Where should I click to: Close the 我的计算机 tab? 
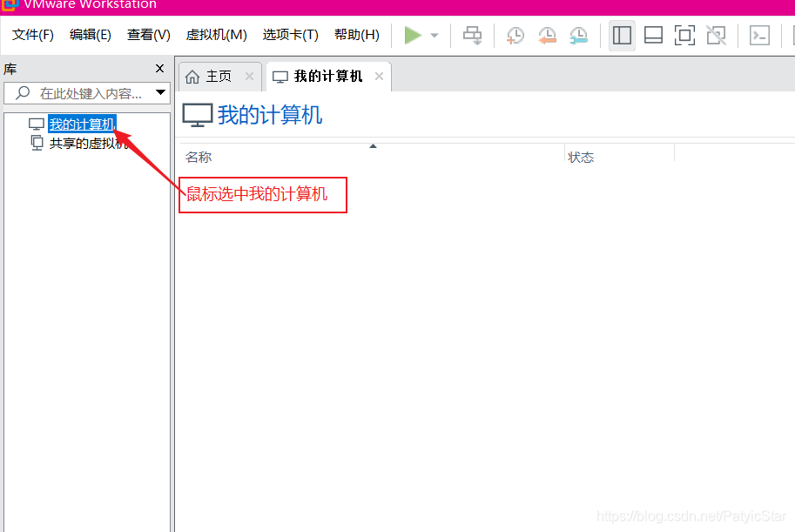click(x=380, y=76)
